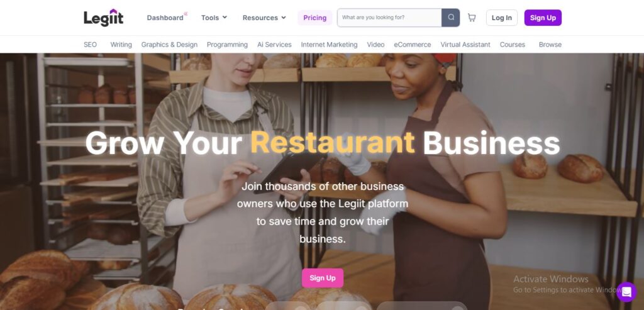Screen dimensions: 644x310
Task: Click the Log In button
Action: [502, 18]
